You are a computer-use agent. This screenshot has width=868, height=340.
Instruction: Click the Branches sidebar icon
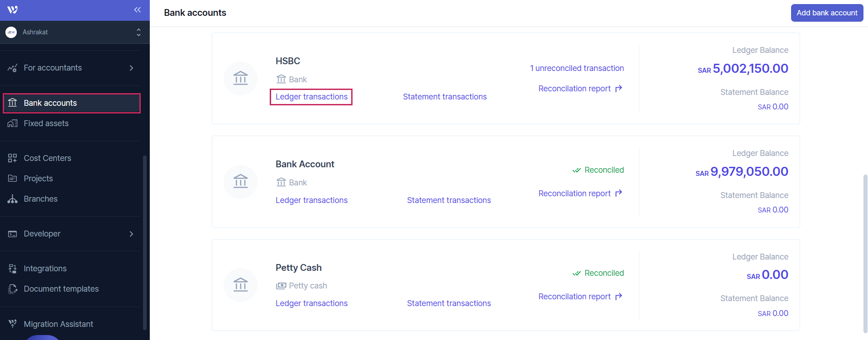tap(13, 199)
